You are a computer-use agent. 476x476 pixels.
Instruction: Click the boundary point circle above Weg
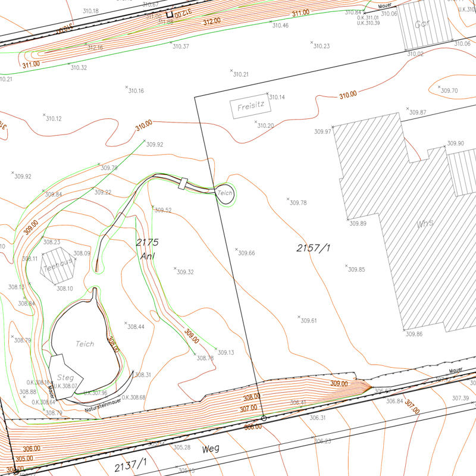coord(264,418)
